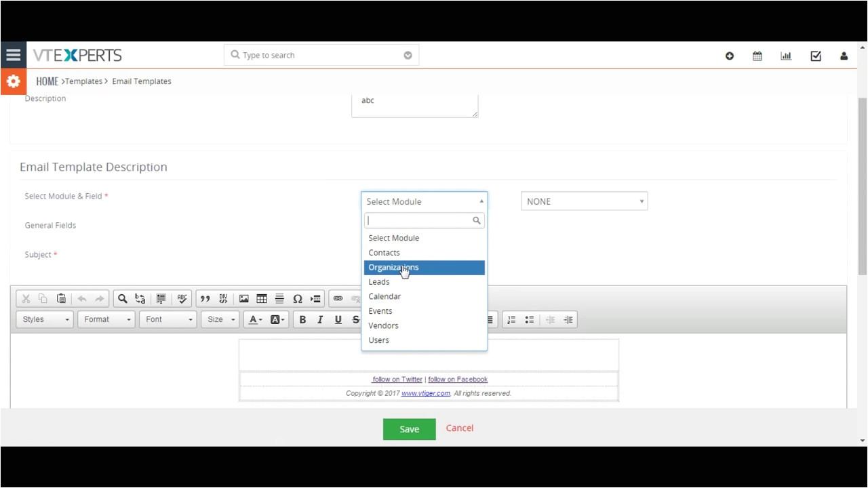The height and width of the screenshot is (488, 868).
Task: Click the Redo arrow
Action: pos(100,299)
